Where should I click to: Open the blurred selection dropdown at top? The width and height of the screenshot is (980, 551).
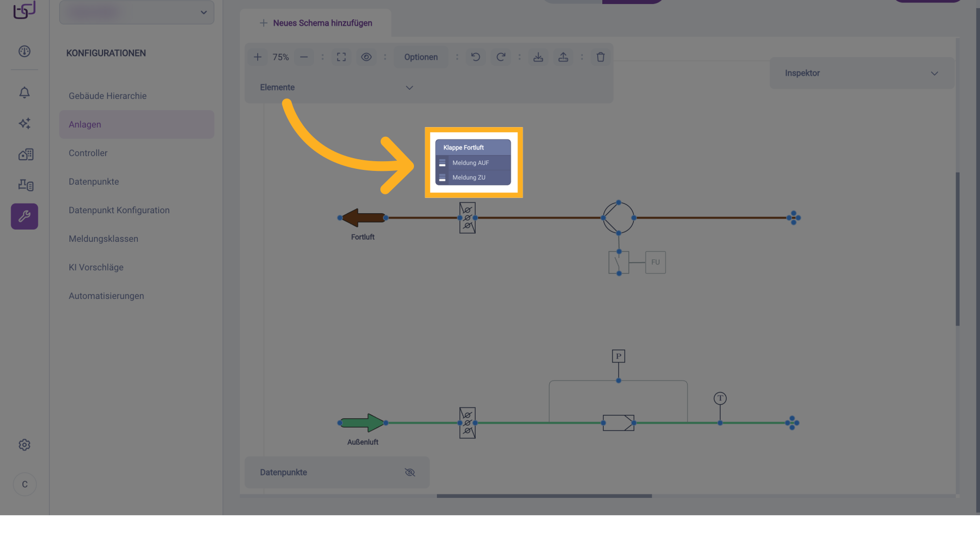click(x=137, y=12)
